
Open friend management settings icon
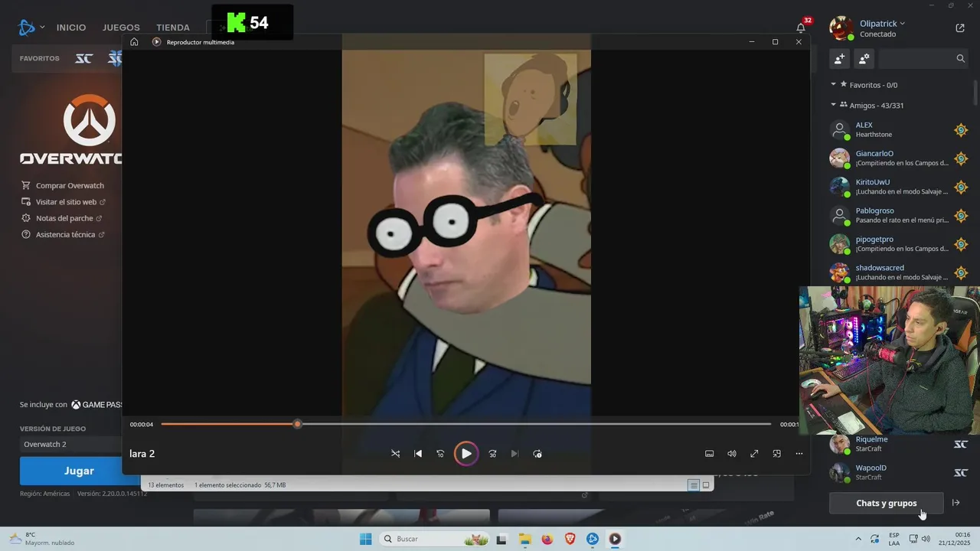(864, 58)
